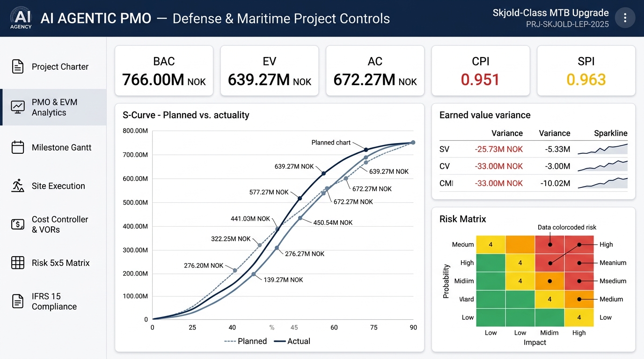
Task: Select PMO & EVM Analytics sidebar item
Action: point(53,108)
